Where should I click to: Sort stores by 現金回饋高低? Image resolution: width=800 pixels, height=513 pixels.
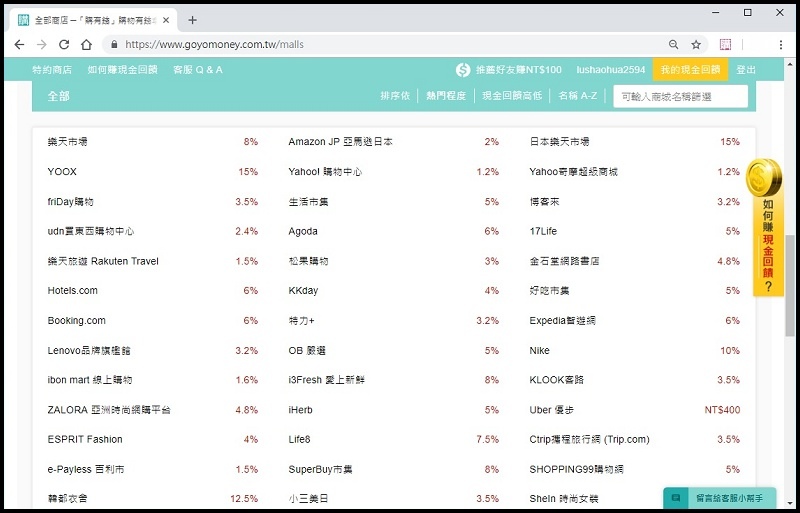(512, 96)
